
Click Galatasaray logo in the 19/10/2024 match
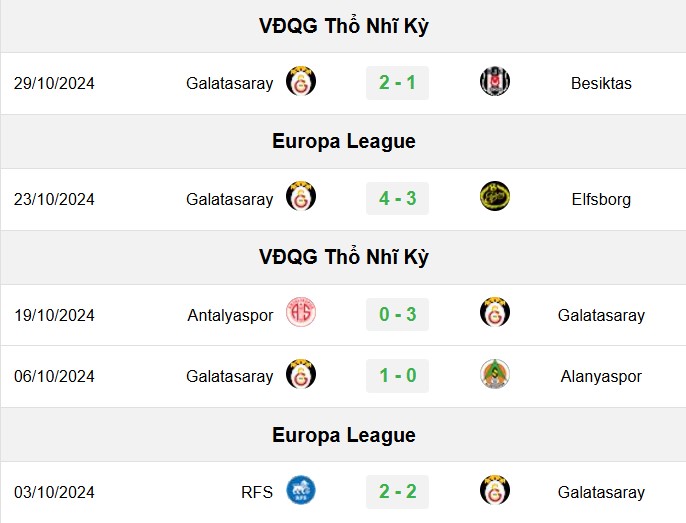[x=495, y=312]
